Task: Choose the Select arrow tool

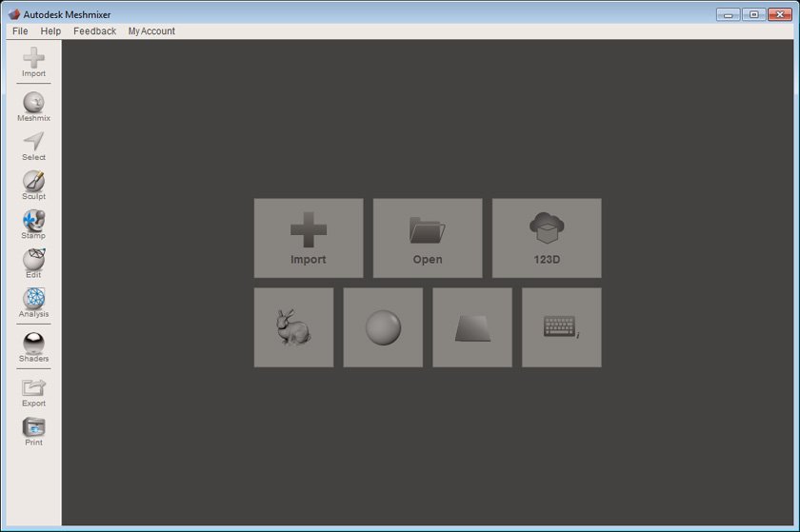Action: coord(33,147)
